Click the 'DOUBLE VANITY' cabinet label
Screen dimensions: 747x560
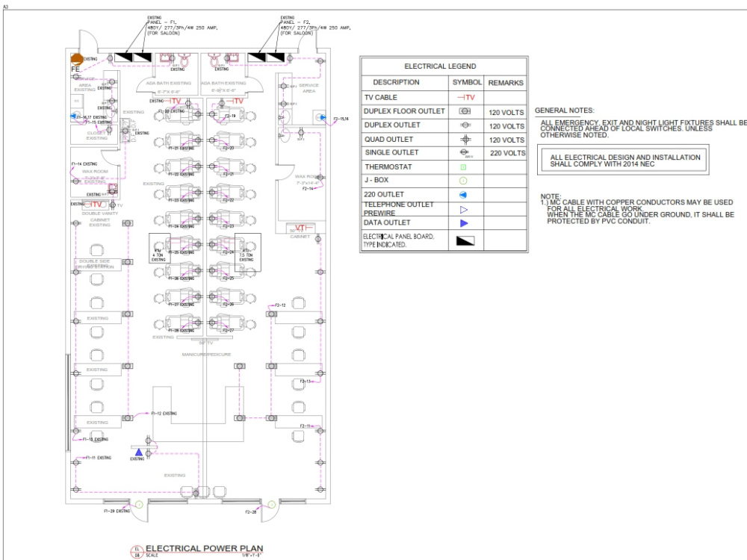[x=99, y=214]
